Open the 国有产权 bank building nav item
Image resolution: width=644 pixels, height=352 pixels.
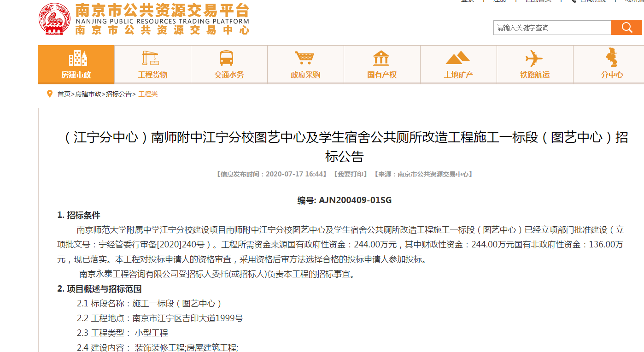(x=382, y=64)
